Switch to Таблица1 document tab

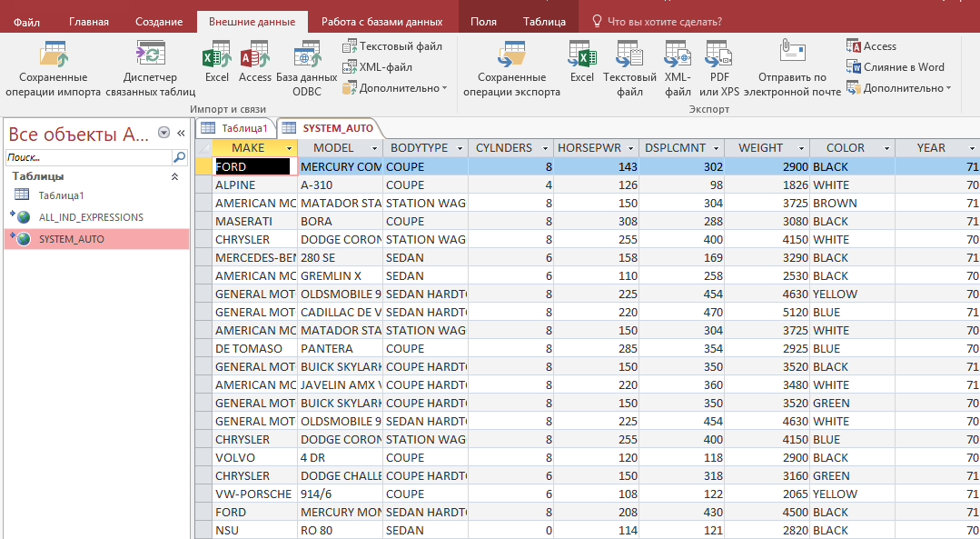pyautogui.click(x=235, y=128)
